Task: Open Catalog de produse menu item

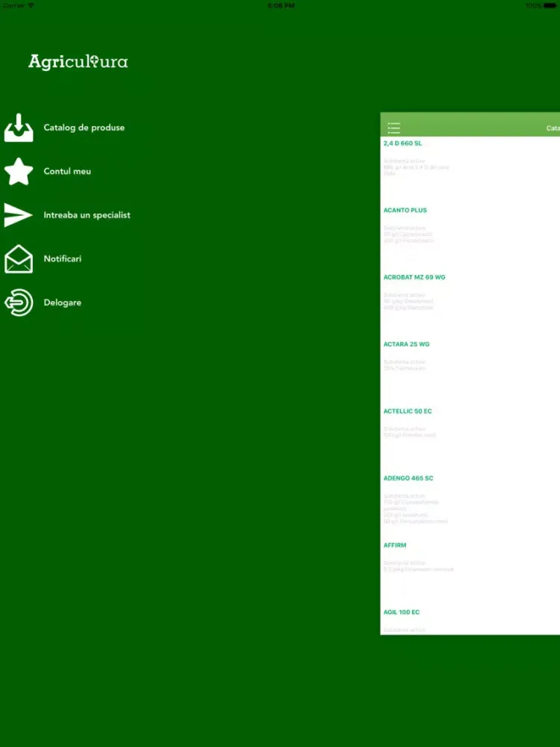Action: 84,128
